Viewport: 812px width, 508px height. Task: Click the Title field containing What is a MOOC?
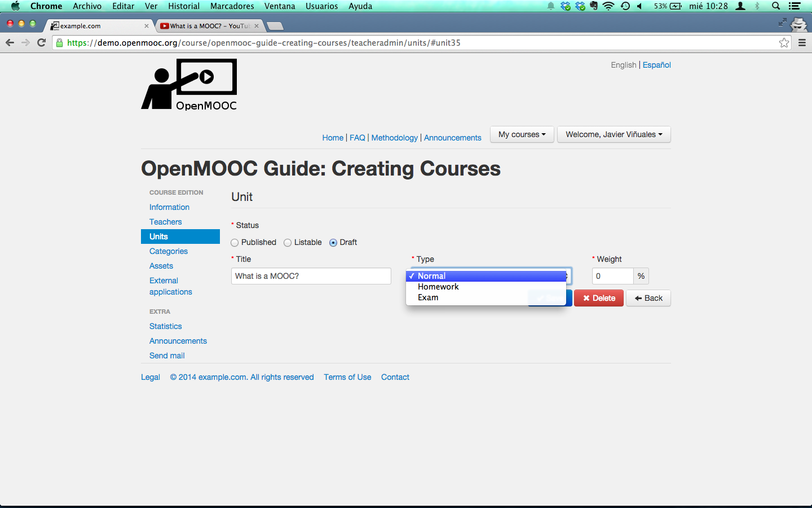tap(311, 276)
